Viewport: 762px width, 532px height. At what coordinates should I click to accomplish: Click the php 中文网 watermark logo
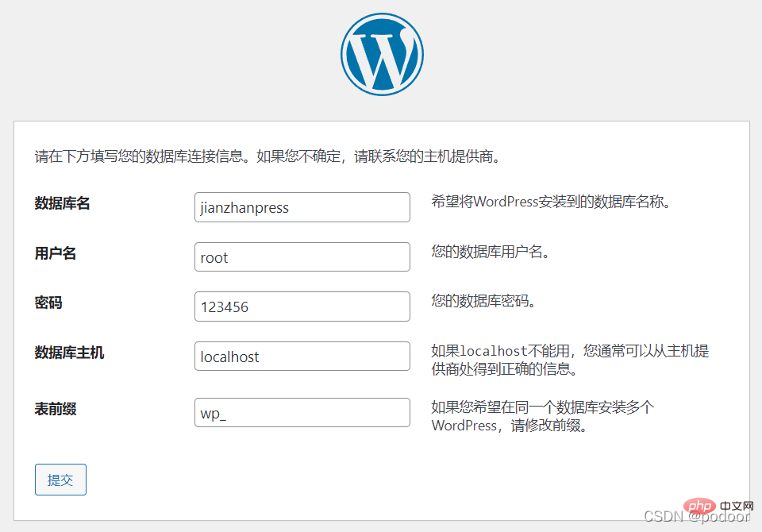[x=720, y=506]
